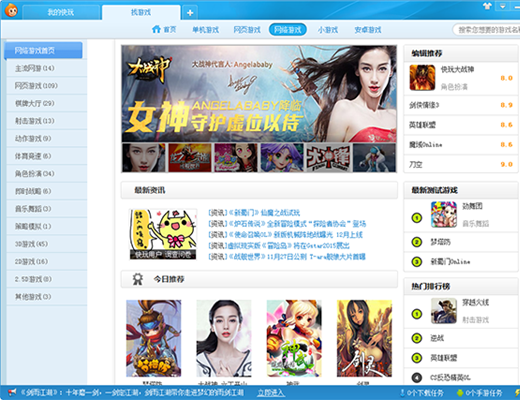Focus the game search input field
The width and height of the screenshot is (520, 400).
click(488, 30)
